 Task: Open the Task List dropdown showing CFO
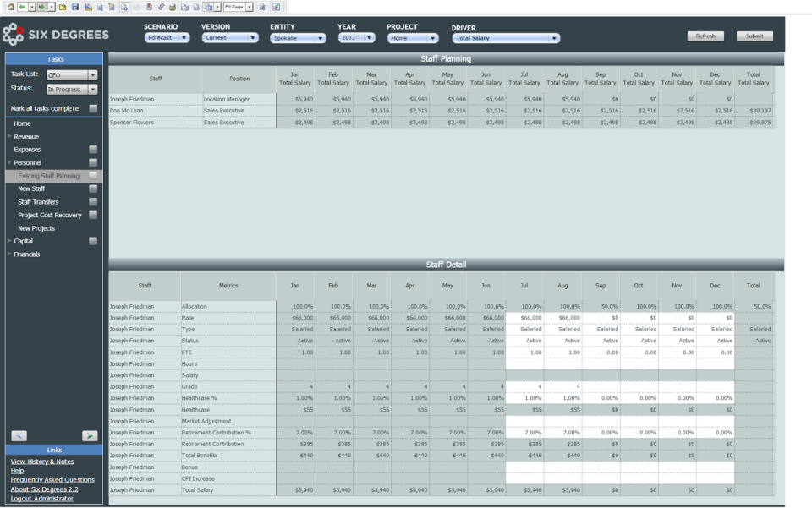[x=72, y=75]
